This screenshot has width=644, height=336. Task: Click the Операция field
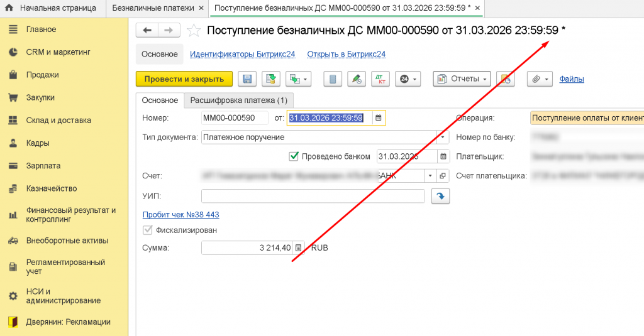[587, 117]
